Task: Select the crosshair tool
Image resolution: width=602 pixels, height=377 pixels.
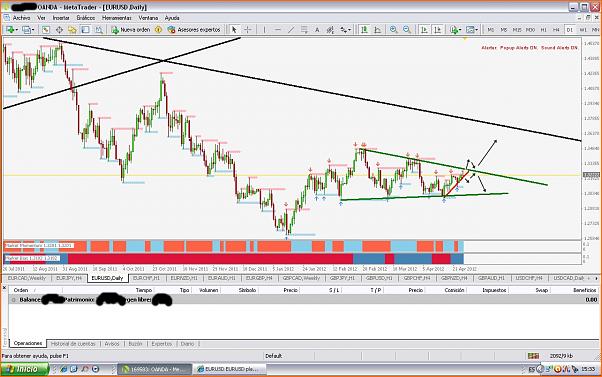Action: click(x=248, y=30)
